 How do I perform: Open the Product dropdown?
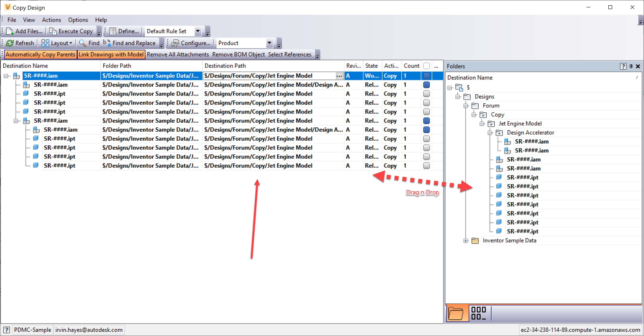(x=269, y=43)
